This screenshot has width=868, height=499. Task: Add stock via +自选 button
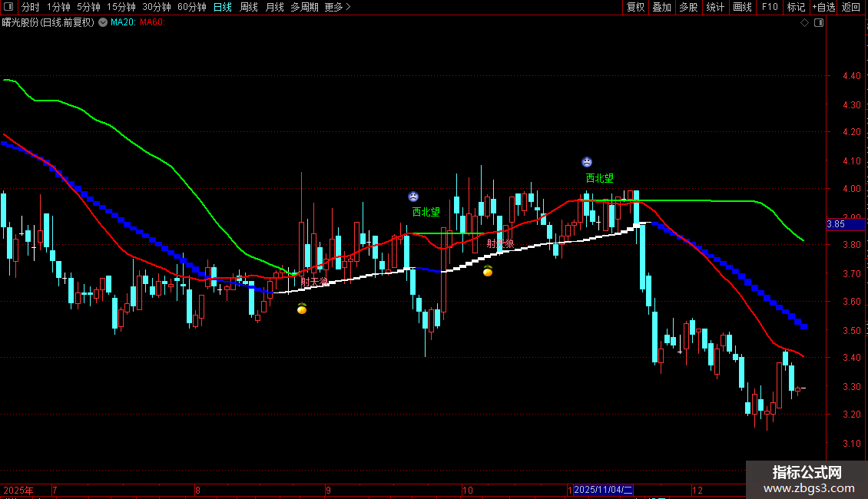(823, 7)
